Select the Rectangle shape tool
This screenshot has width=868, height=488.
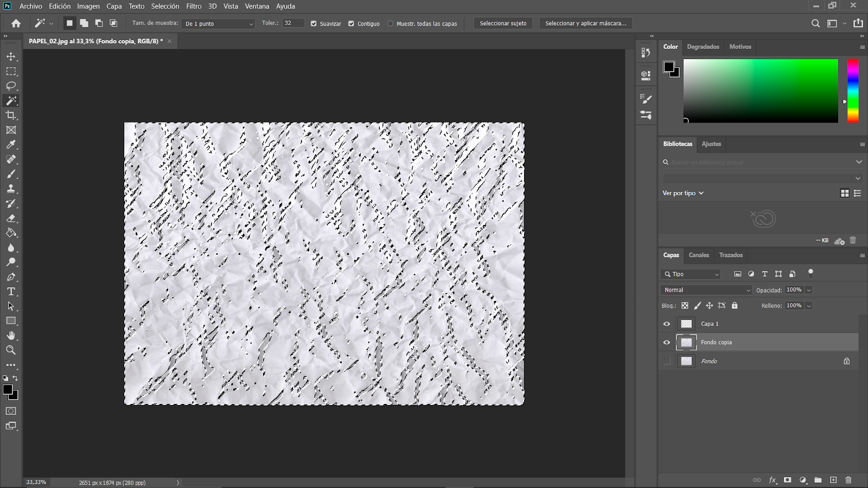point(11,321)
